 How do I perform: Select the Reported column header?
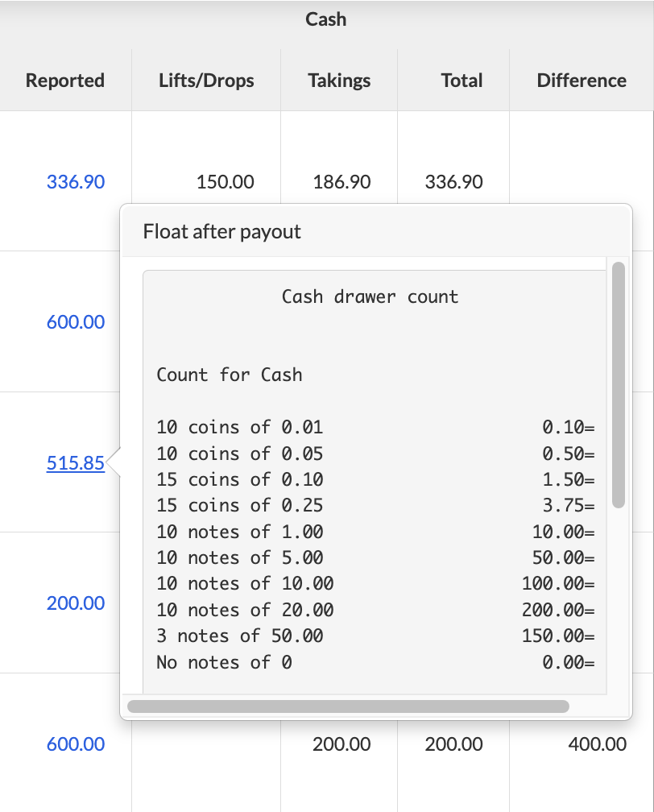[x=65, y=81]
